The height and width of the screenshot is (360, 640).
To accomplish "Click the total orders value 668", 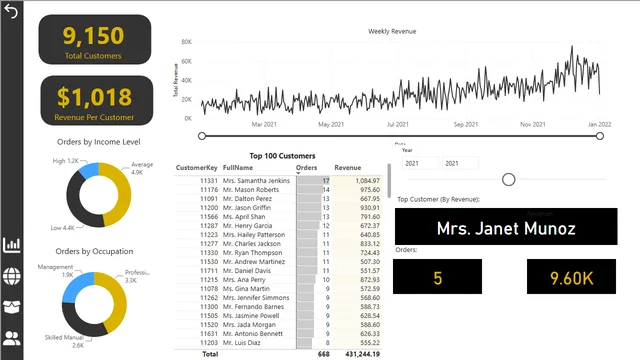I will coord(324,354).
